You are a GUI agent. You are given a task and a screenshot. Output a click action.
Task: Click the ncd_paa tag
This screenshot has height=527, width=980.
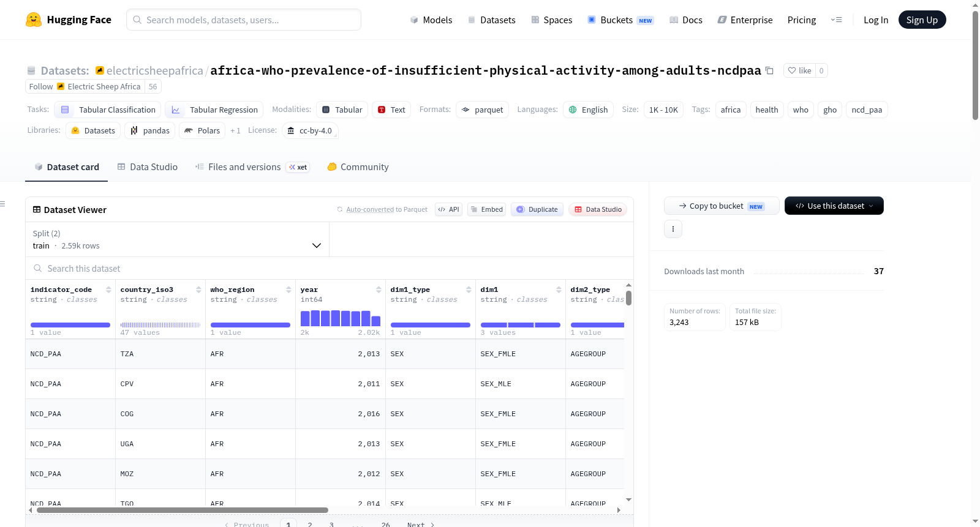tap(867, 110)
